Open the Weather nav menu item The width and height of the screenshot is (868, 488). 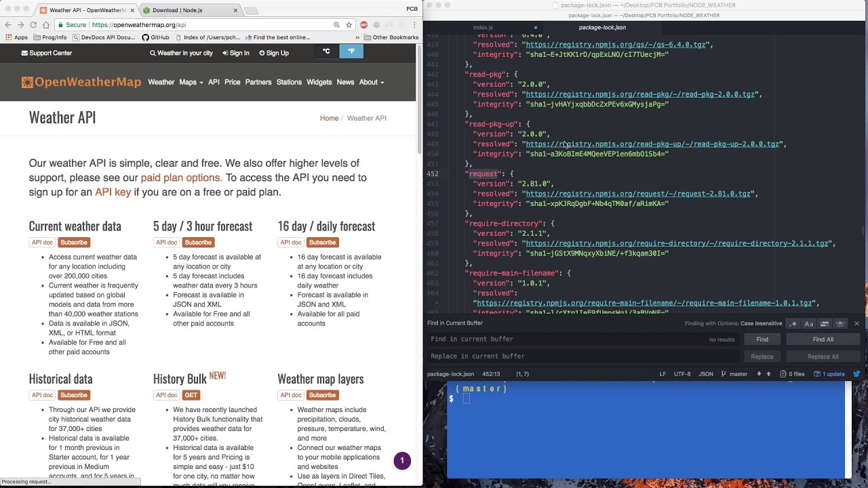[x=161, y=82]
